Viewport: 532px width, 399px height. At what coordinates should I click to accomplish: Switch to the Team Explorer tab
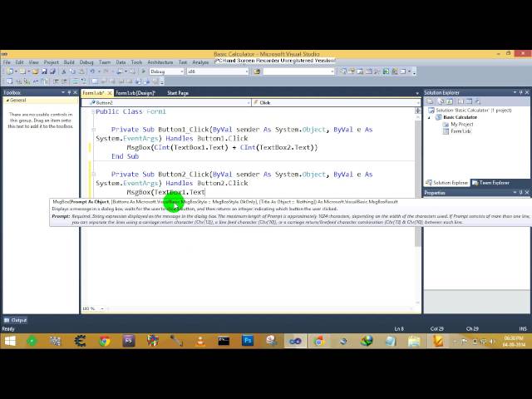(x=491, y=183)
